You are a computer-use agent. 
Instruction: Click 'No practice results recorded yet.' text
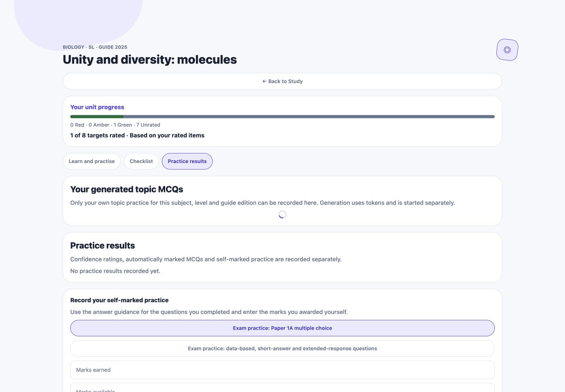(115, 271)
